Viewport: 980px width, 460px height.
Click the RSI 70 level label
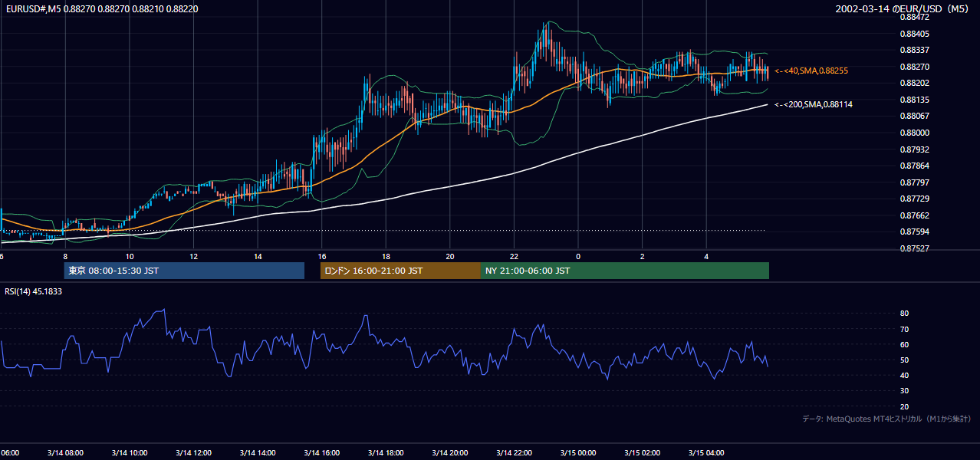[x=904, y=329]
